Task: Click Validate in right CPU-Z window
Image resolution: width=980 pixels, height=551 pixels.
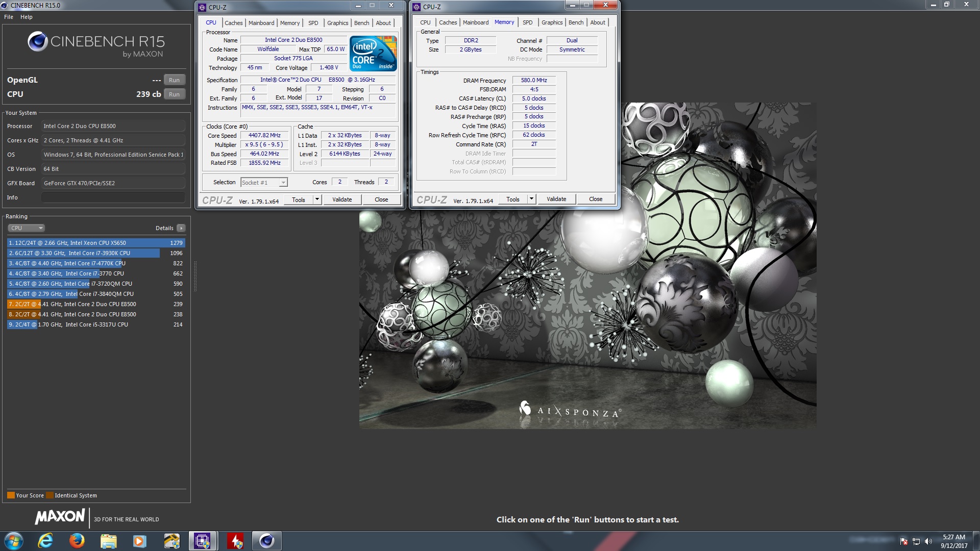Action: click(556, 199)
